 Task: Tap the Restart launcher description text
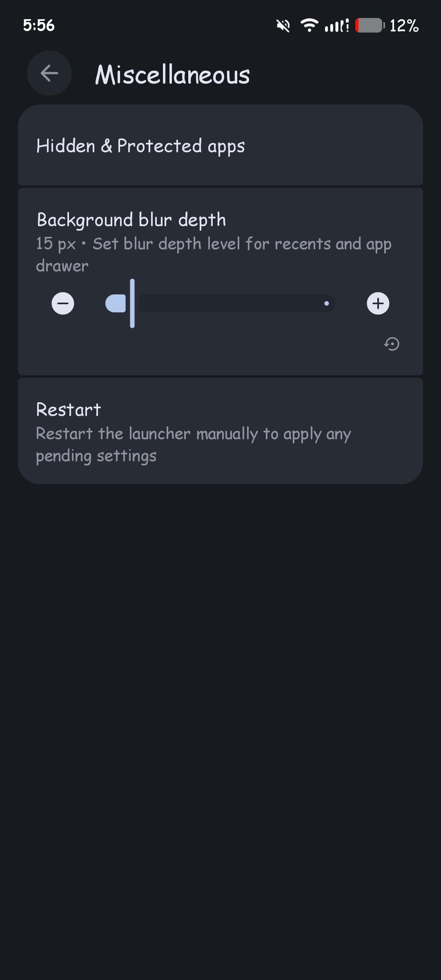193,444
